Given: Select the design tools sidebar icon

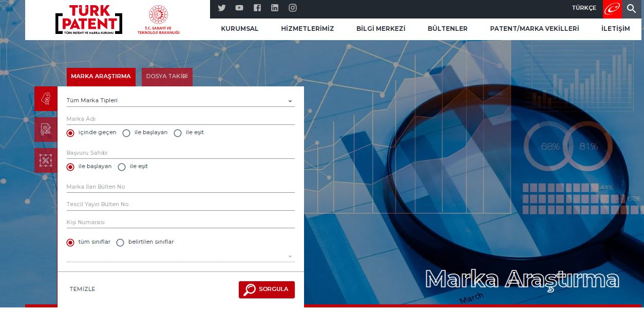Looking at the screenshot, I should pyautogui.click(x=46, y=160).
